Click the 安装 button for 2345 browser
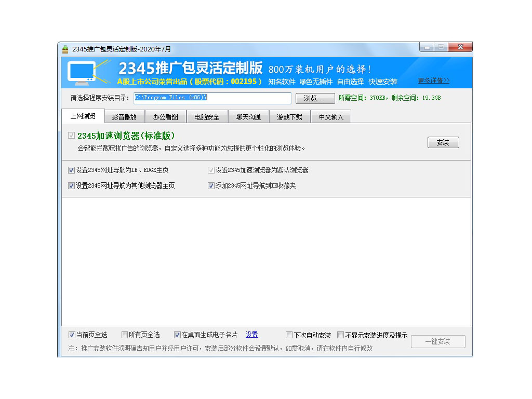Screen dimensions: 532x399 pos(443,142)
